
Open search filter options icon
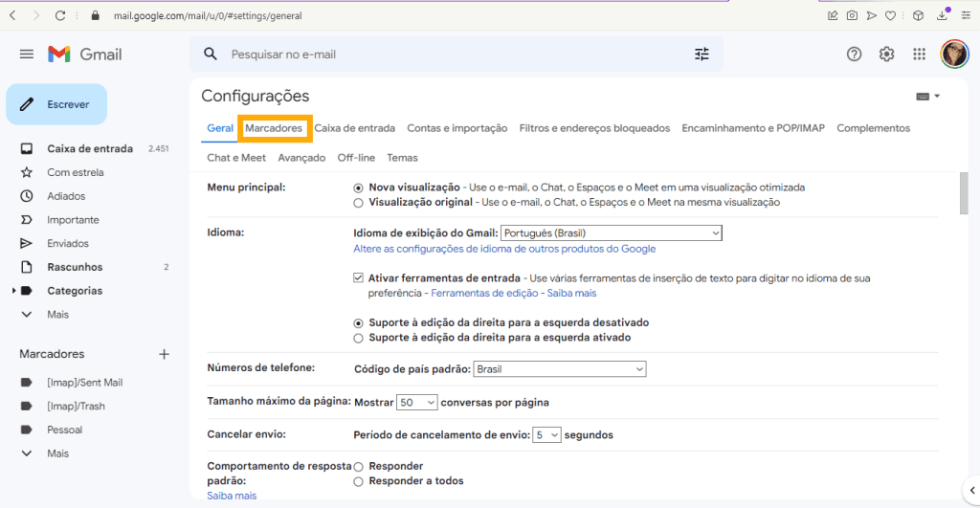(x=702, y=55)
